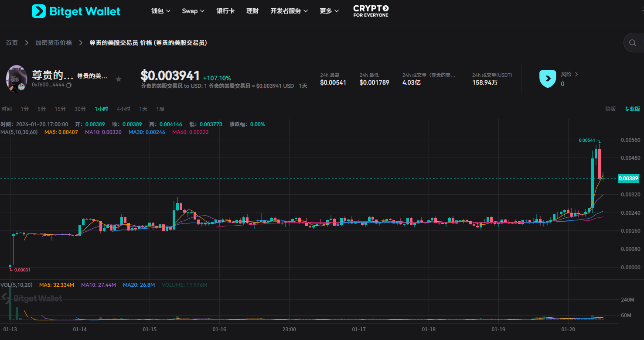Click the Bitget Wallet logo
This screenshot has width=644, height=340.
[76, 11]
